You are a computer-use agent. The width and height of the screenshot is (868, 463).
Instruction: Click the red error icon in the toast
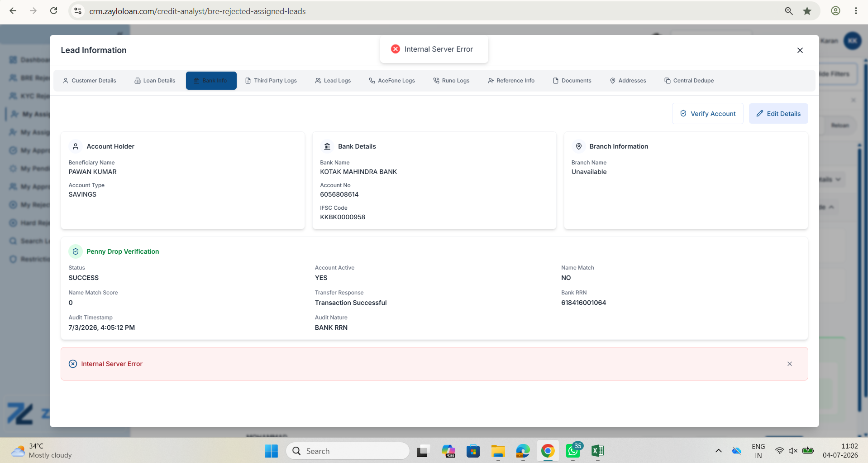396,49
